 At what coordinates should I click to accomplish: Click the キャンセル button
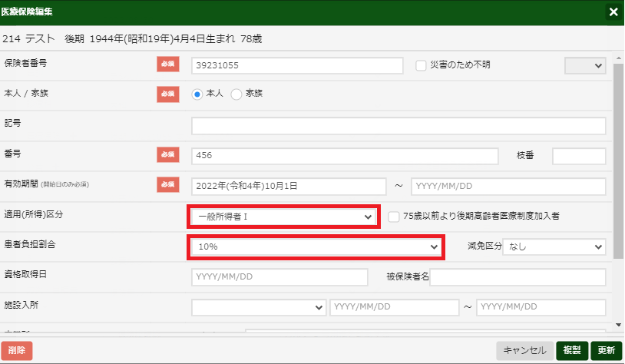[524, 350]
